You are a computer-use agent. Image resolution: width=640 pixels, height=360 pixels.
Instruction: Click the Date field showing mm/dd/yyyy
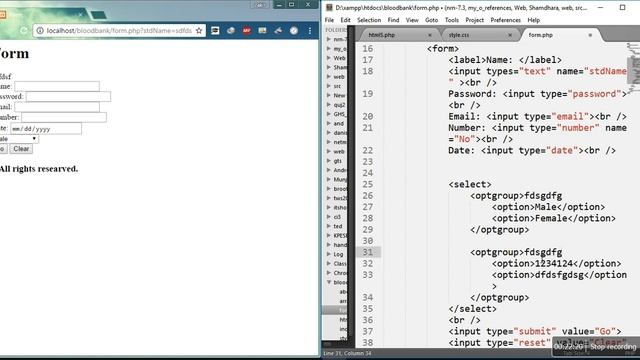[46, 129]
